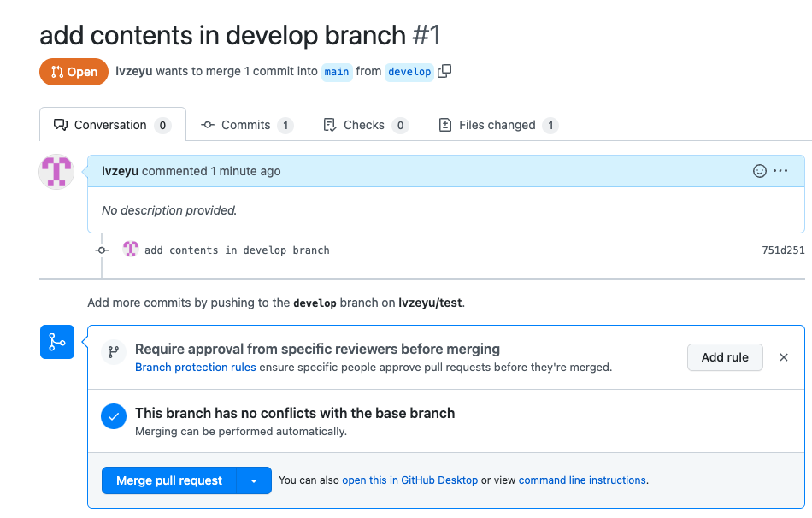812x518 pixels.
Task: Click the copy branch name icon
Action: tap(444, 72)
